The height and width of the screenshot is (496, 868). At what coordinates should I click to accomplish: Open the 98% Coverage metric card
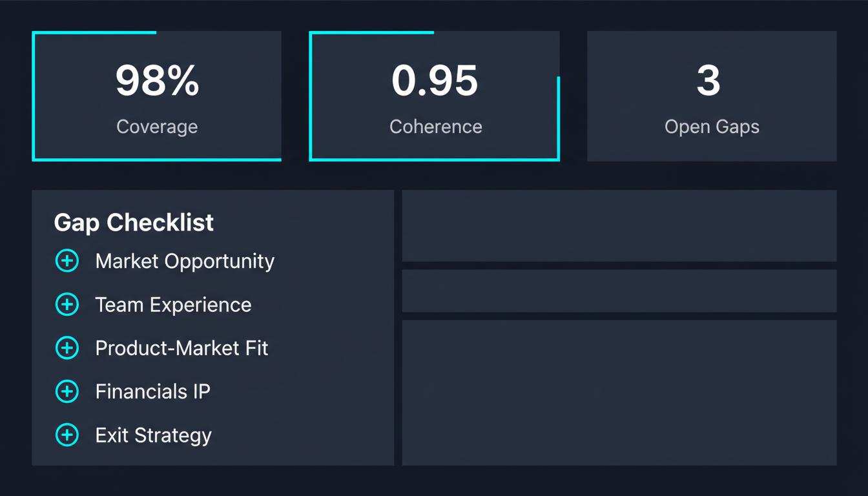(157, 96)
